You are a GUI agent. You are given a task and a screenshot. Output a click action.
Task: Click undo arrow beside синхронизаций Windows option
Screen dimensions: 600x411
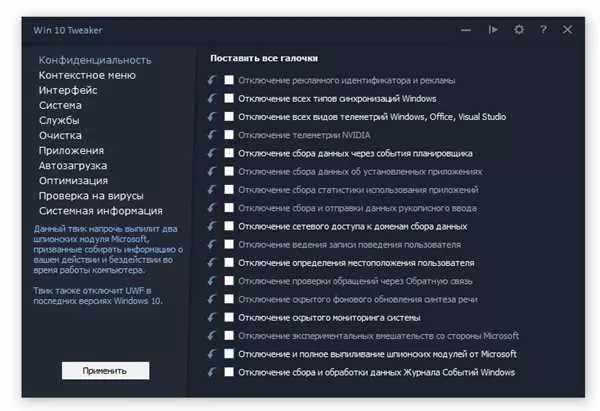pyautogui.click(x=212, y=98)
